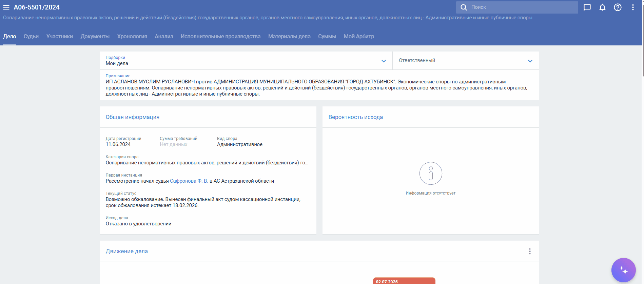The height and width of the screenshot is (284, 644).
Task: Click the info icon in Вероятность исхода
Action: (x=430, y=173)
